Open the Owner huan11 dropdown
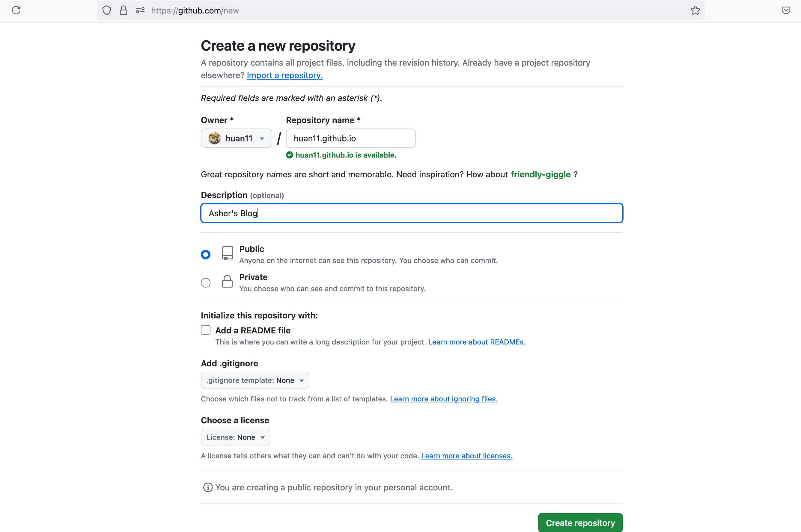The image size is (801, 532). 236,138
